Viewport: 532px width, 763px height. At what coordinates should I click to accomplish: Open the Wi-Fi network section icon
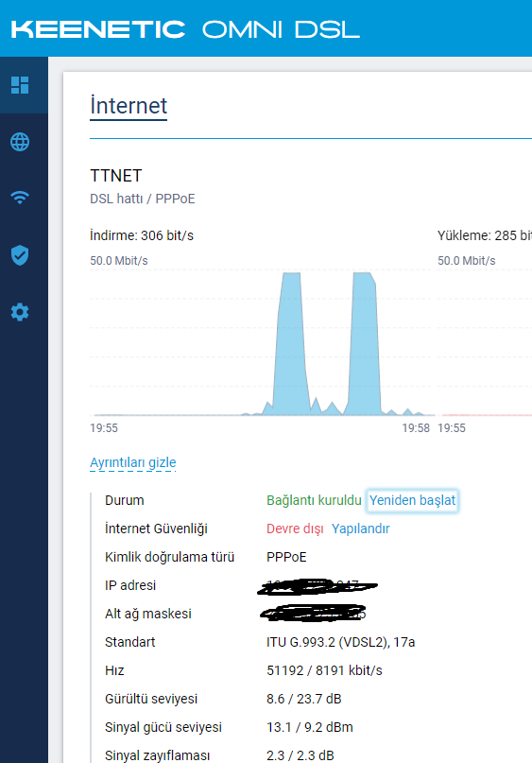tap(20, 198)
